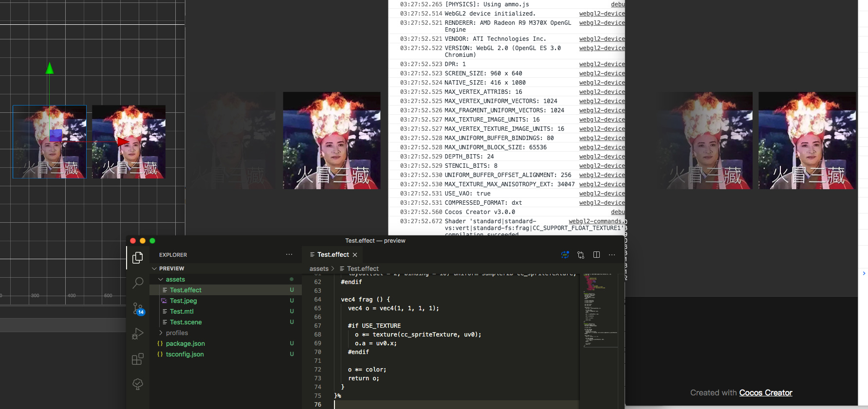Click the 'return o;' code line

[x=363, y=378]
